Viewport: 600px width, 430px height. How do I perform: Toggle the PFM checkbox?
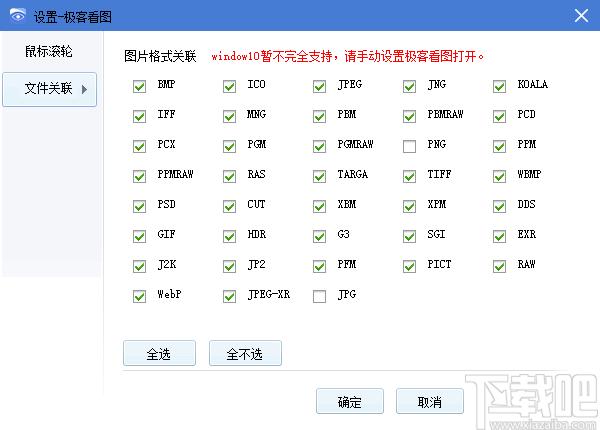319,266
